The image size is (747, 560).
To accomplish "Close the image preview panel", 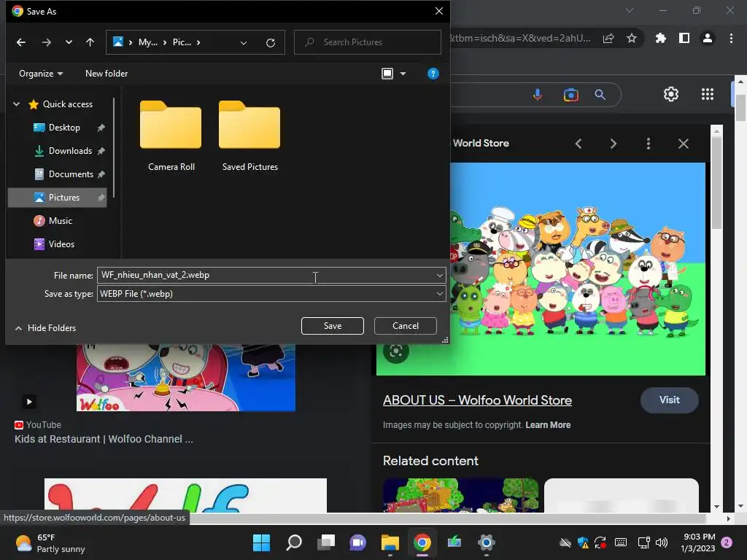I will coord(683,144).
